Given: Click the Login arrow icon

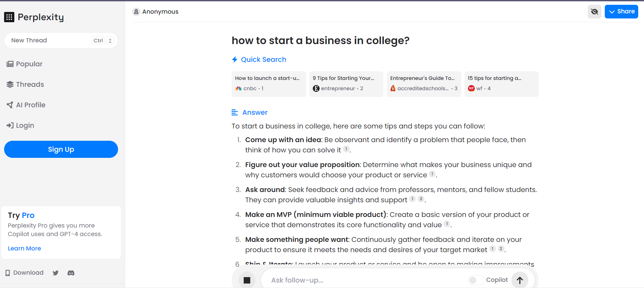Looking at the screenshot, I should [x=10, y=125].
